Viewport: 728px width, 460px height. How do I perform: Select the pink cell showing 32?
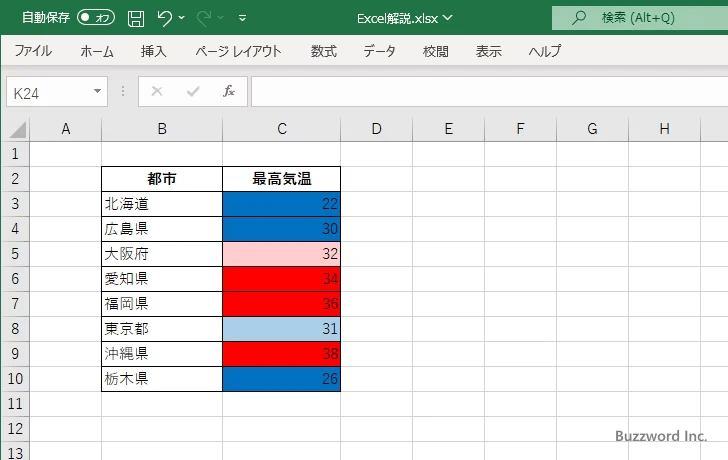(x=281, y=254)
